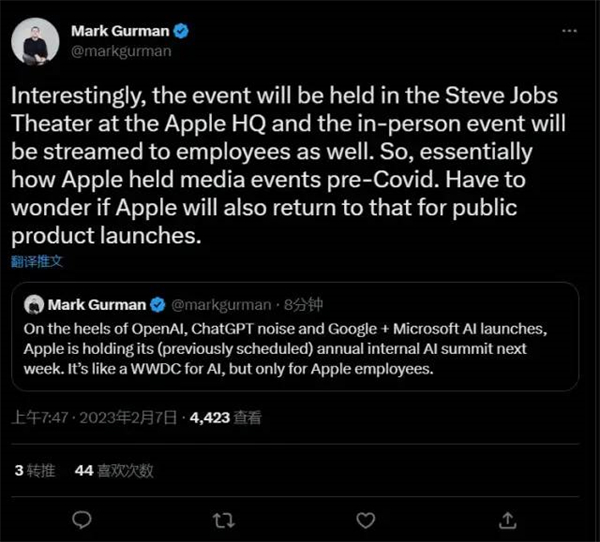View the 44 喜欢次数 likes list
Viewport: 600px width, 542px height.
point(114,470)
